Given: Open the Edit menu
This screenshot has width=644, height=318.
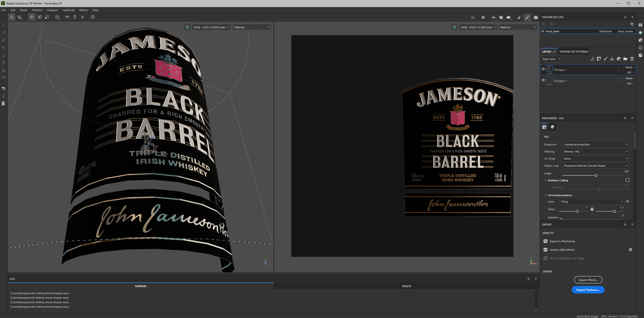Looking at the screenshot, I should click(x=13, y=10).
